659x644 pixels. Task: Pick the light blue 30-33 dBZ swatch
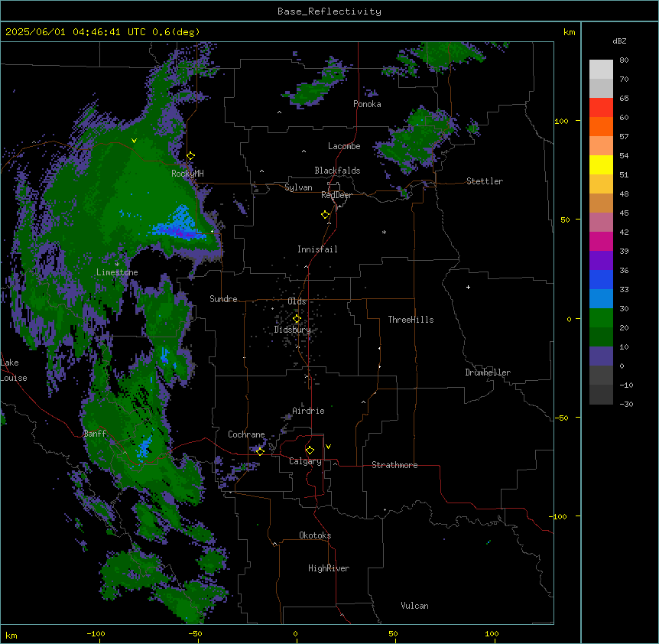click(601, 299)
